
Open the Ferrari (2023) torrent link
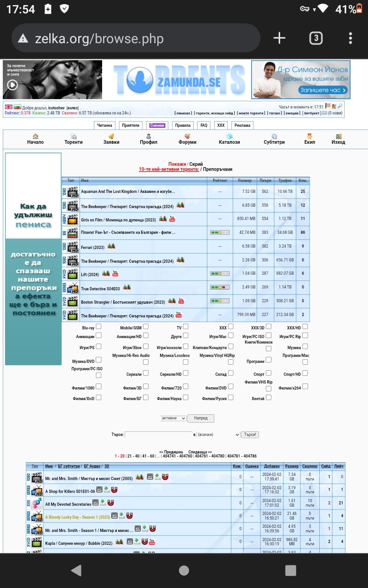(x=92, y=247)
